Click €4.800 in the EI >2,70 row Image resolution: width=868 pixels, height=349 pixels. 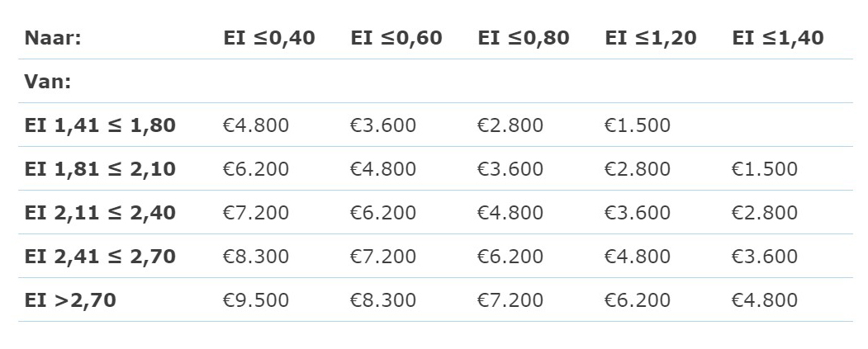point(765,300)
